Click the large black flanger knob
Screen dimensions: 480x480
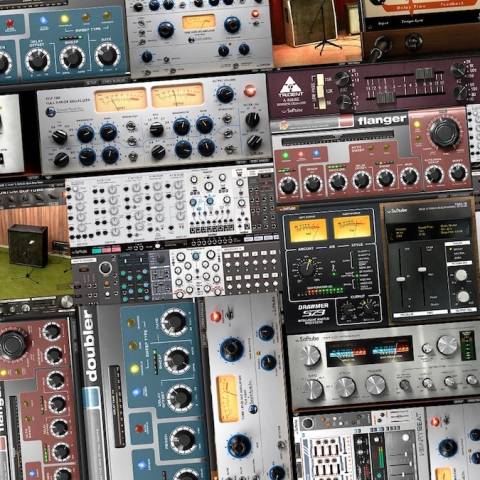[445, 133]
